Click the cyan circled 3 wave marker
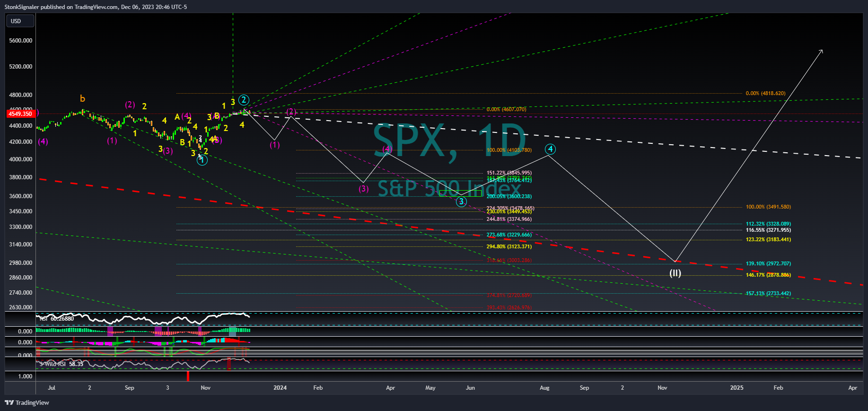The height and width of the screenshot is (411, 868). click(461, 201)
